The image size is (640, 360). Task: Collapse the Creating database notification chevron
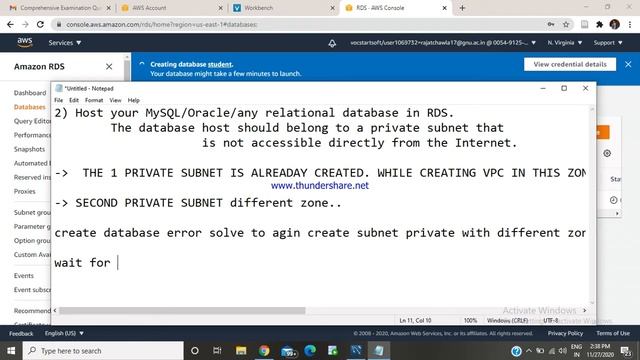tap(142, 64)
